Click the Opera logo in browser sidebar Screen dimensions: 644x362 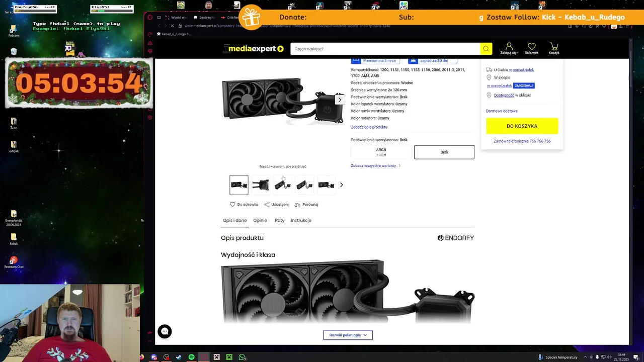(x=150, y=17)
